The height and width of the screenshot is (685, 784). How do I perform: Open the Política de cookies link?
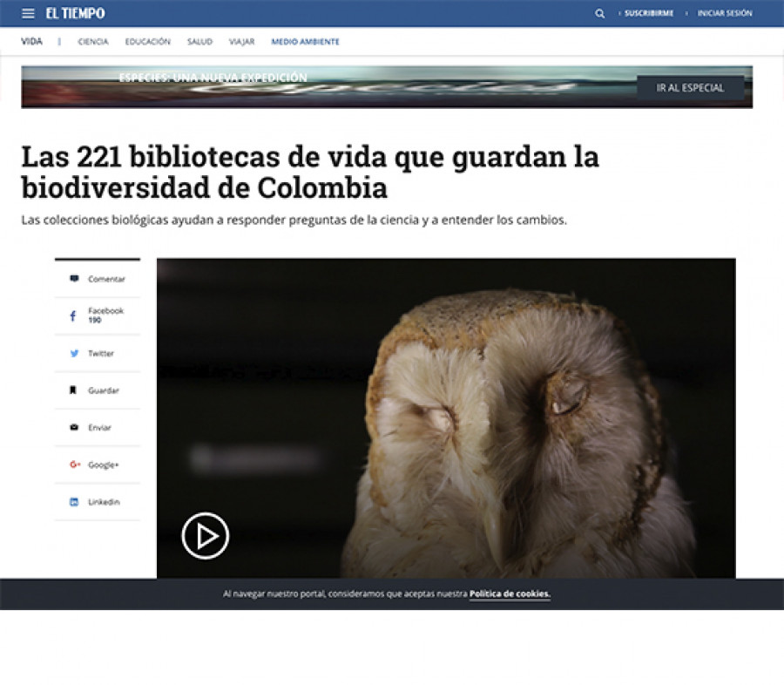pos(510,594)
